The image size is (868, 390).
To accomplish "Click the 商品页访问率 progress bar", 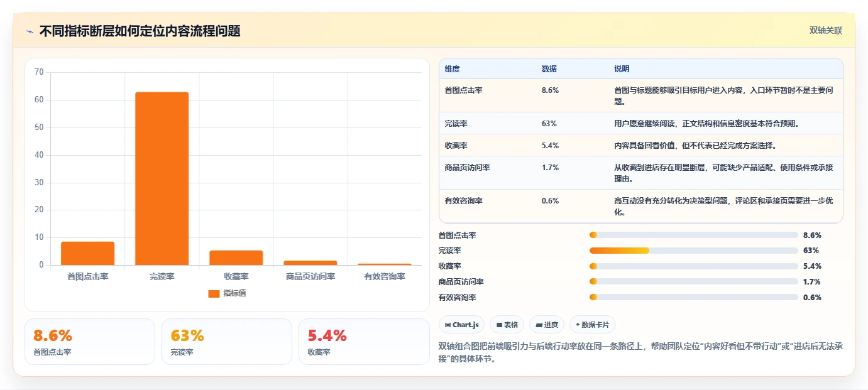I will [694, 282].
